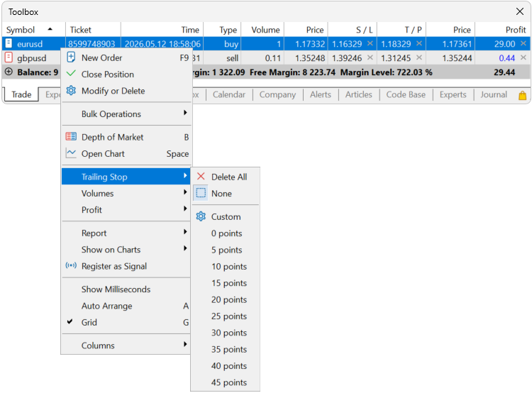532x393 pixels.
Task: Set trailing stop to 30 points
Action: 226,333
